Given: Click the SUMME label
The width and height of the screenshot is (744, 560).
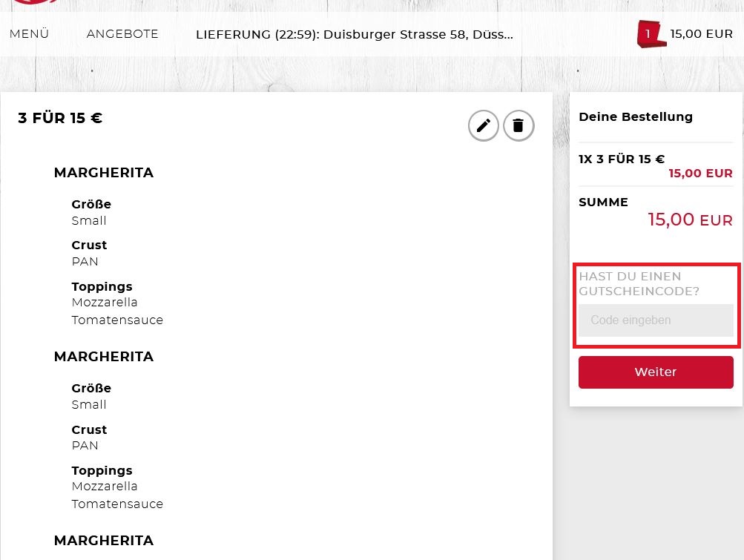Looking at the screenshot, I should (x=603, y=202).
